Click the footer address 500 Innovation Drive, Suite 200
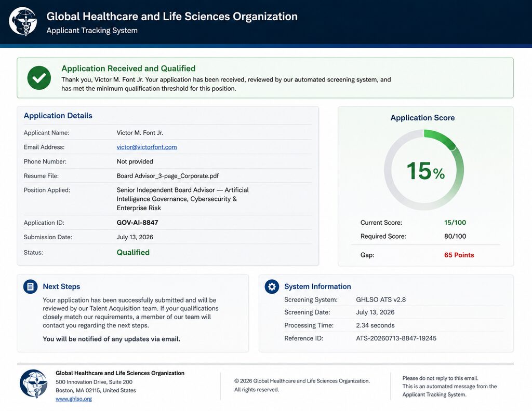Image resolution: width=532 pixels, height=411 pixels. click(94, 382)
